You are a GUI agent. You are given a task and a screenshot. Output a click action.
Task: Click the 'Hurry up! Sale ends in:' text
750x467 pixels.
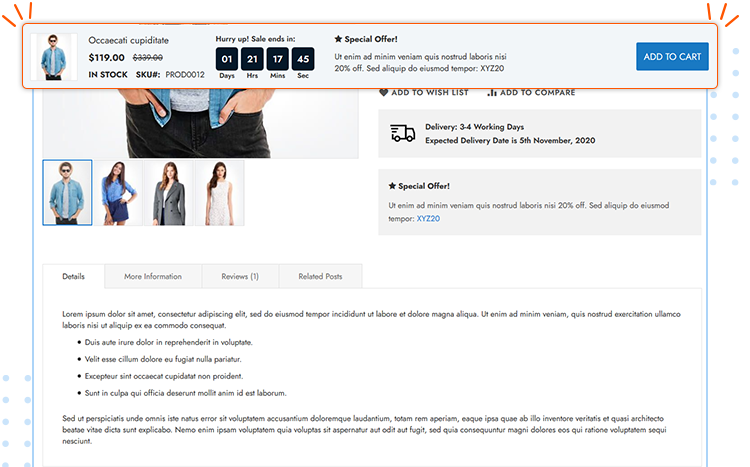255,39
